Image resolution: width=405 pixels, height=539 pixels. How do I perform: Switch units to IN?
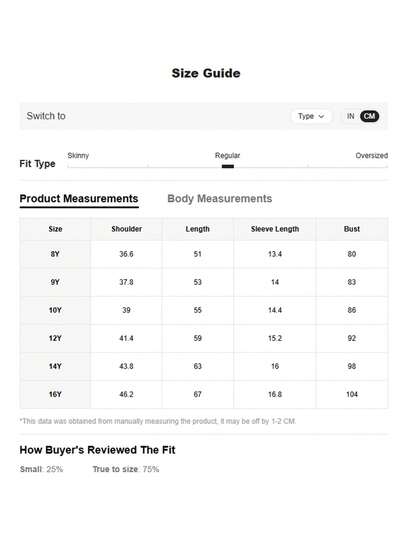[x=350, y=116]
